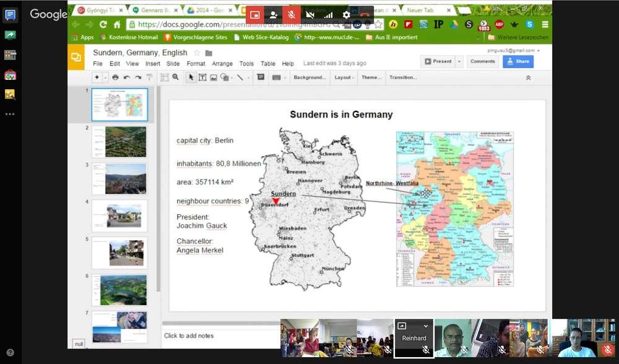
Task: Click the Skype extension icon
Action: point(529,25)
